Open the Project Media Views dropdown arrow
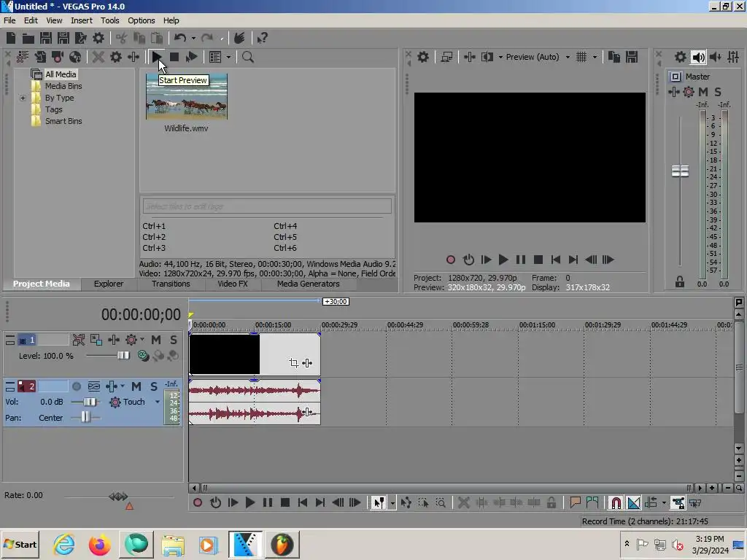Image resolution: width=747 pixels, height=560 pixels. [x=228, y=57]
